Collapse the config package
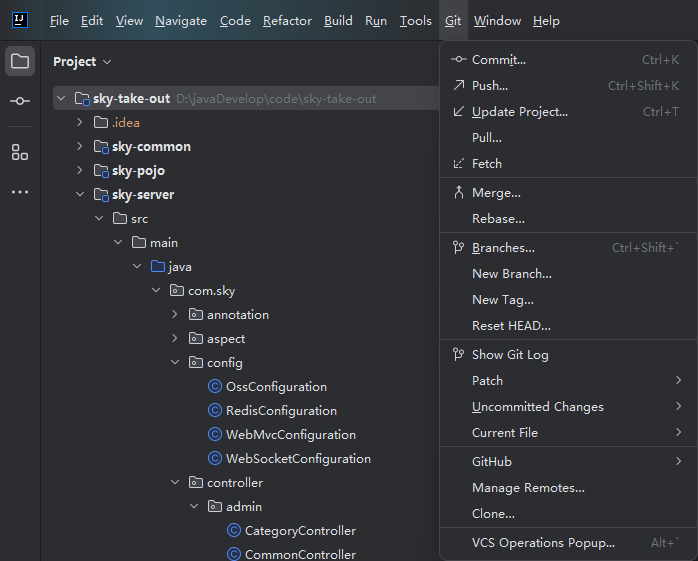The image size is (698, 561). tap(175, 362)
